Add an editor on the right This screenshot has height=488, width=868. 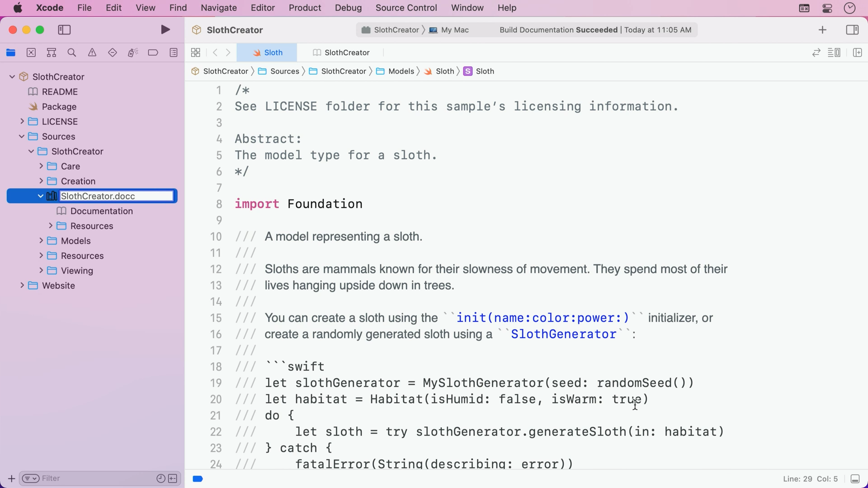857,53
